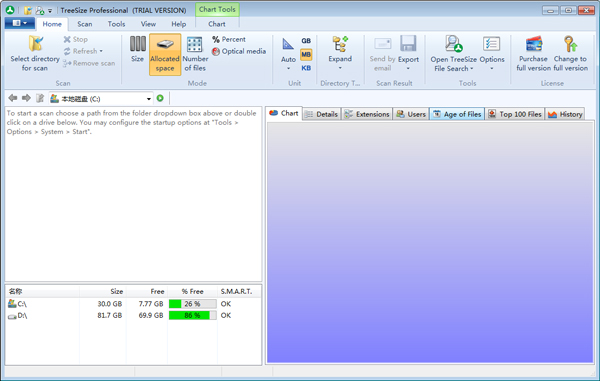Open the Export dropdown
600x381 pixels.
click(x=408, y=53)
